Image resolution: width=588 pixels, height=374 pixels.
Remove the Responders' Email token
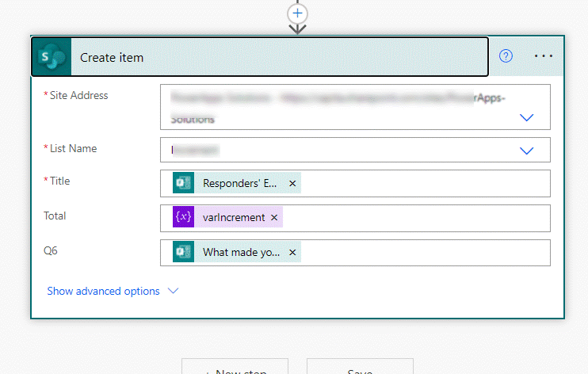coord(292,184)
